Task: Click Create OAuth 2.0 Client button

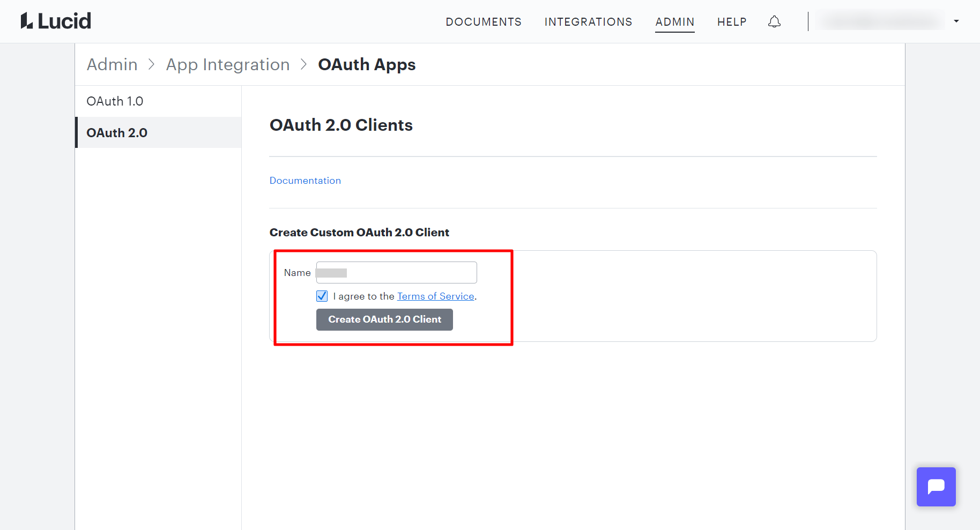Action: [384, 319]
